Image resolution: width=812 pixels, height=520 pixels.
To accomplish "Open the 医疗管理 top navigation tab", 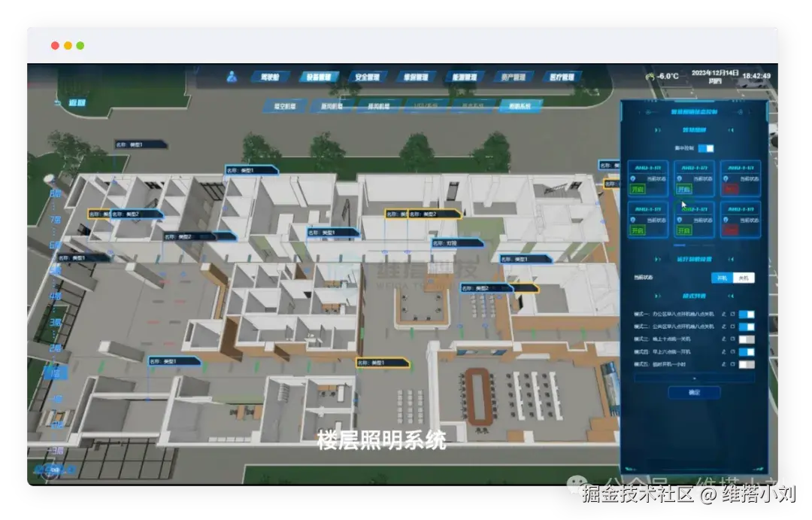I will [562, 78].
